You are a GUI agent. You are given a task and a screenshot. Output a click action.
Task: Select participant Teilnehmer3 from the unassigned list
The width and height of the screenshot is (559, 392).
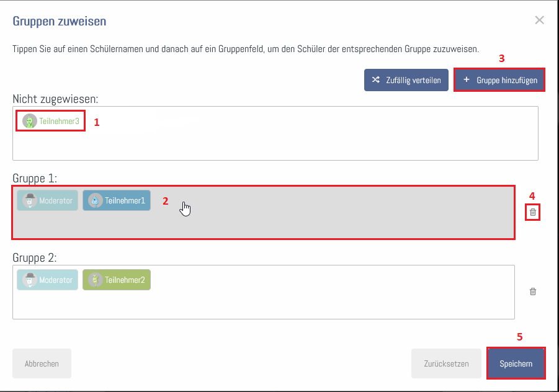coord(50,120)
